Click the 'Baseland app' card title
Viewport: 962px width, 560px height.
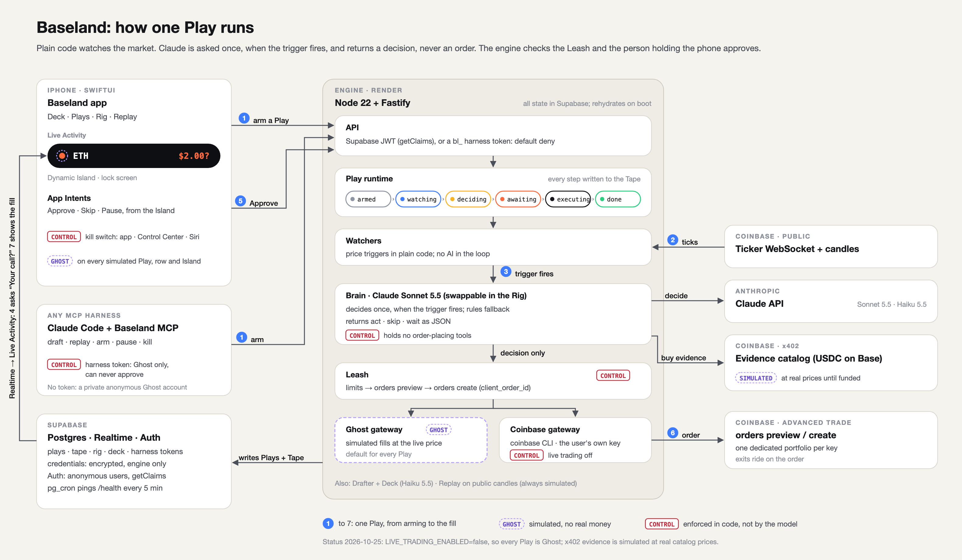tap(77, 103)
